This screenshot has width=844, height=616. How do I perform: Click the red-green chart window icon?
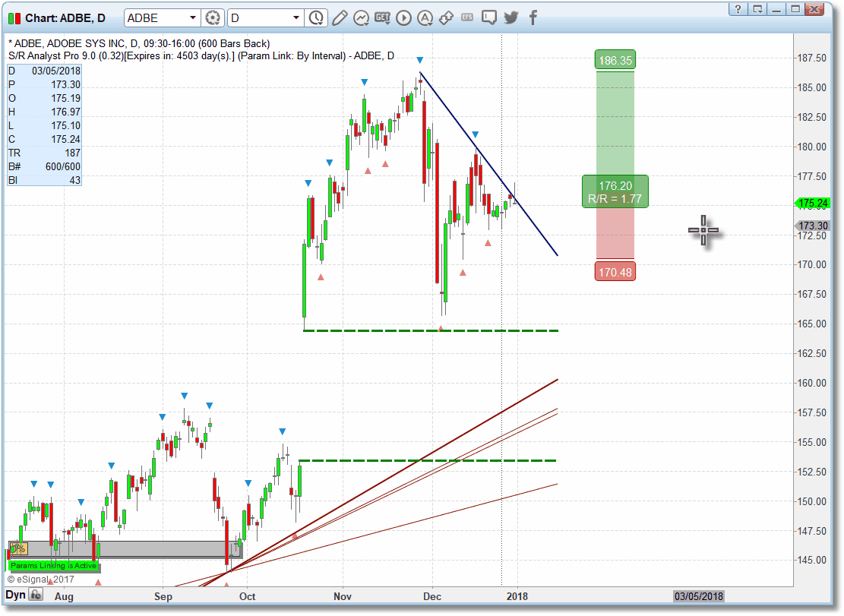pyautogui.click(x=14, y=19)
